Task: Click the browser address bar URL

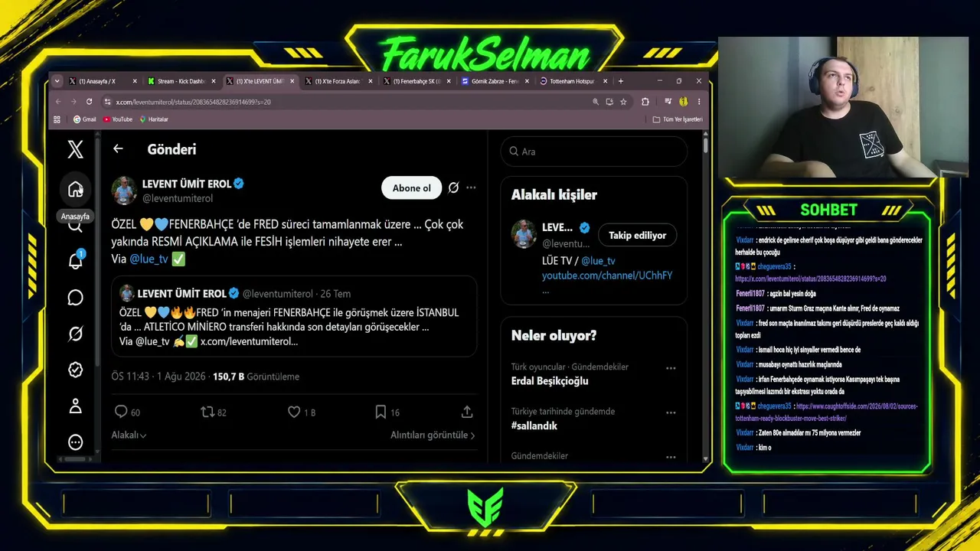Action: coord(194,101)
